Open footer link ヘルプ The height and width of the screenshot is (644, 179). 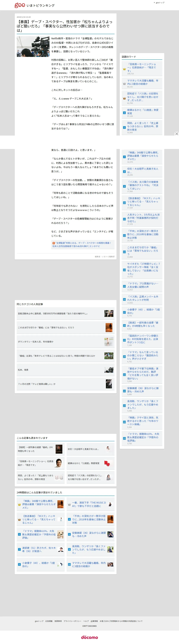click(x=86, y=621)
